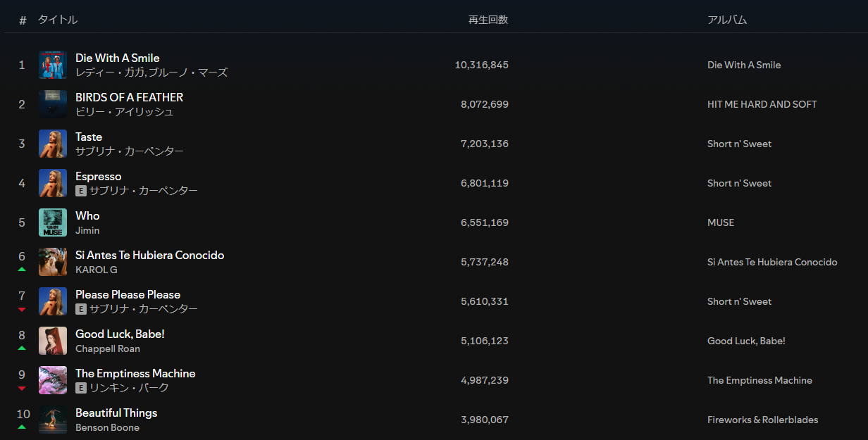Go to artist KAROL G
Image resolution: width=868 pixels, height=440 pixels.
coord(97,270)
